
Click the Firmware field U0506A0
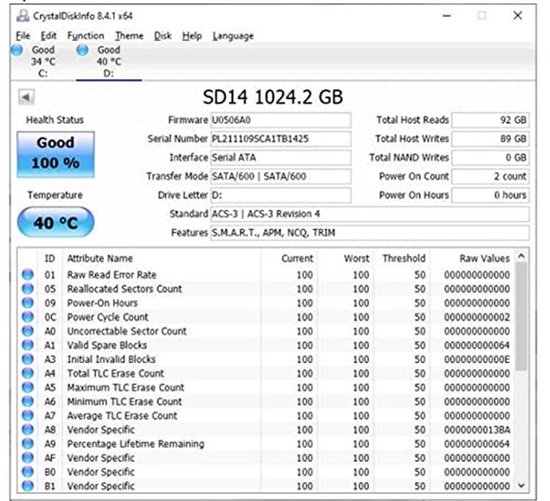tap(281, 120)
